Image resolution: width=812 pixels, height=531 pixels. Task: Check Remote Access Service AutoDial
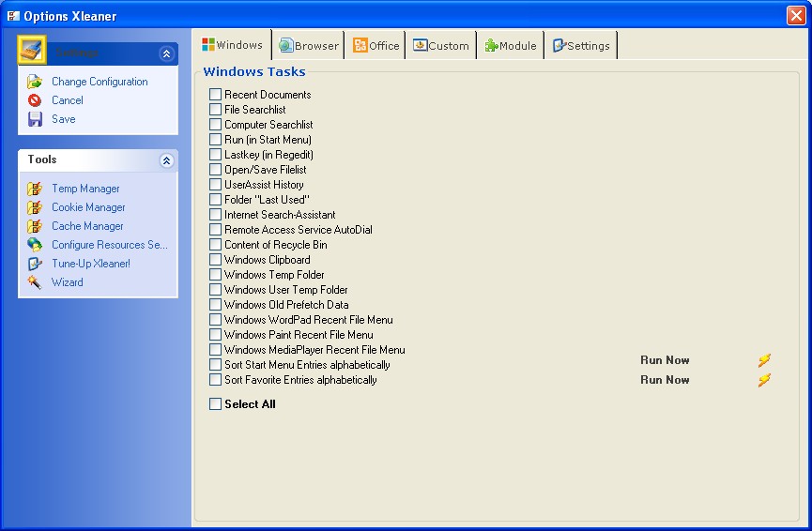pyautogui.click(x=215, y=229)
